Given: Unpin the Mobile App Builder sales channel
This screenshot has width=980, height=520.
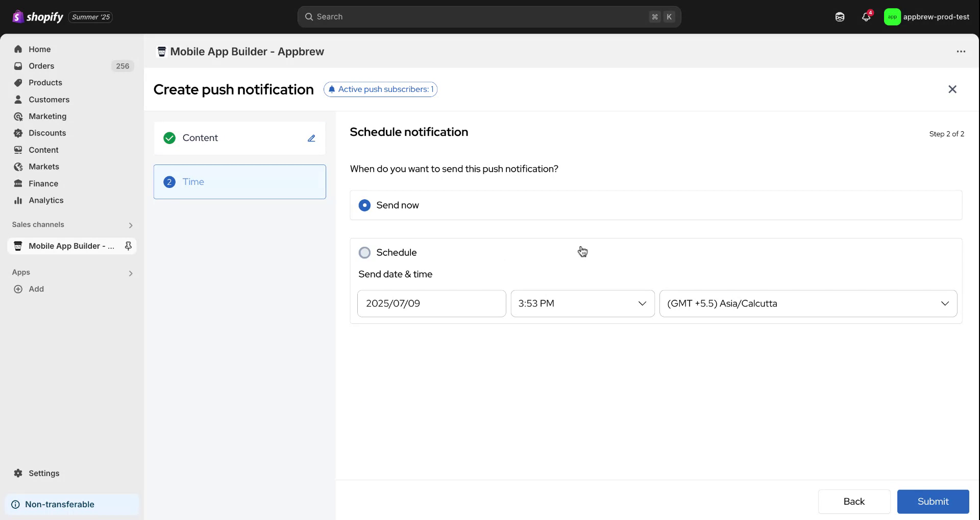Looking at the screenshot, I should 128,246.
